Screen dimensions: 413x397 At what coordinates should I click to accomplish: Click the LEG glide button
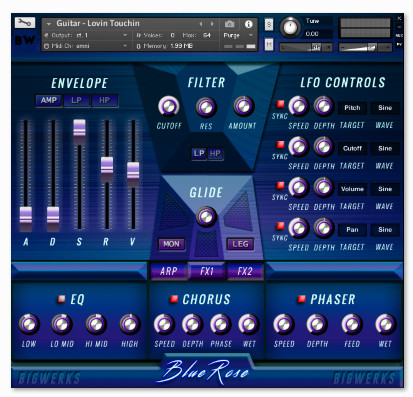pyautogui.click(x=240, y=244)
